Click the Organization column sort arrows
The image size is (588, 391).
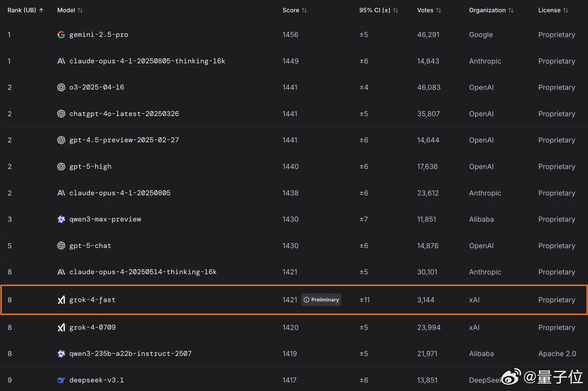pyautogui.click(x=511, y=10)
